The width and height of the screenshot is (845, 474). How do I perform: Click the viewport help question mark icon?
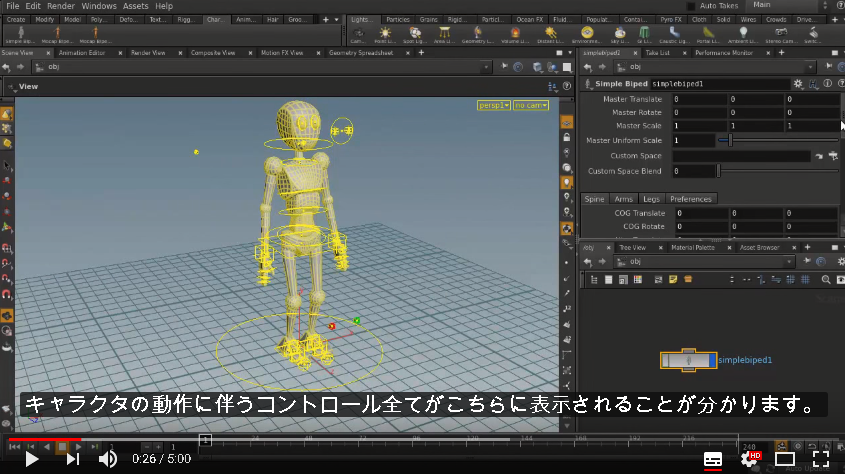click(567, 86)
